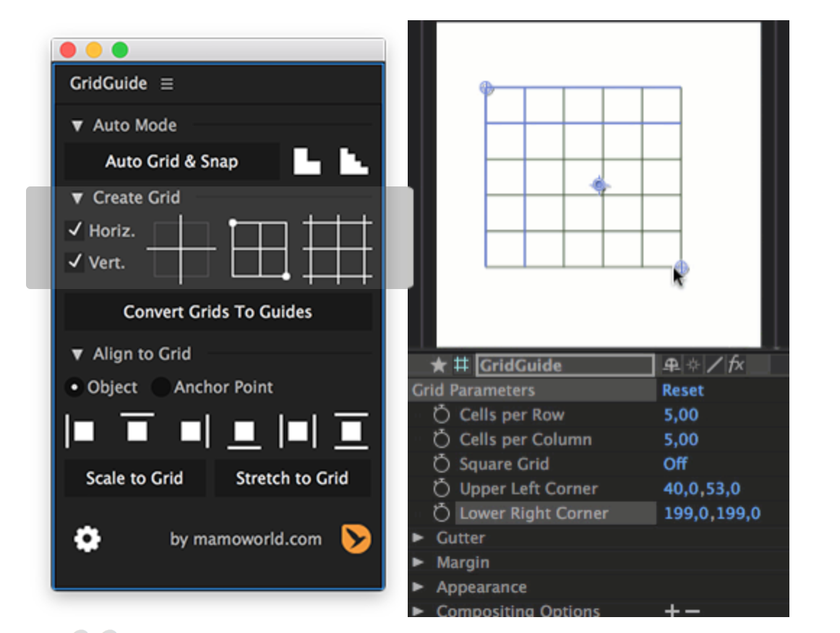Choose the full hash grid icon

[337, 249]
